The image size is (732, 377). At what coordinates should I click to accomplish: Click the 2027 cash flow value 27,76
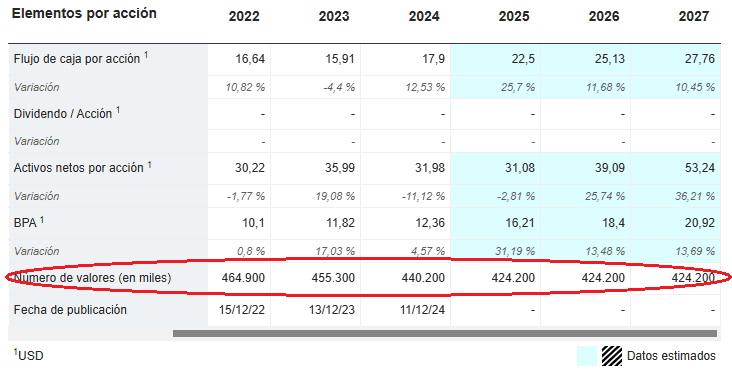(700, 59)
